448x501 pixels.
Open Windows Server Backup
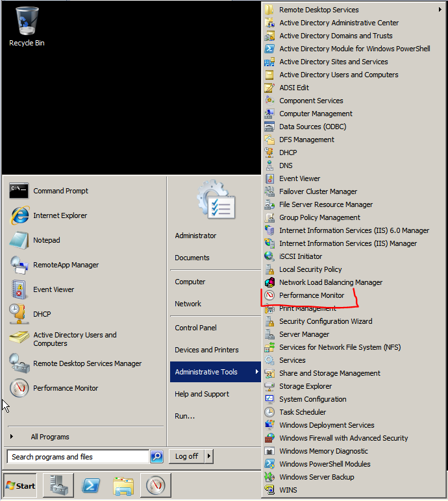(317, 477)
